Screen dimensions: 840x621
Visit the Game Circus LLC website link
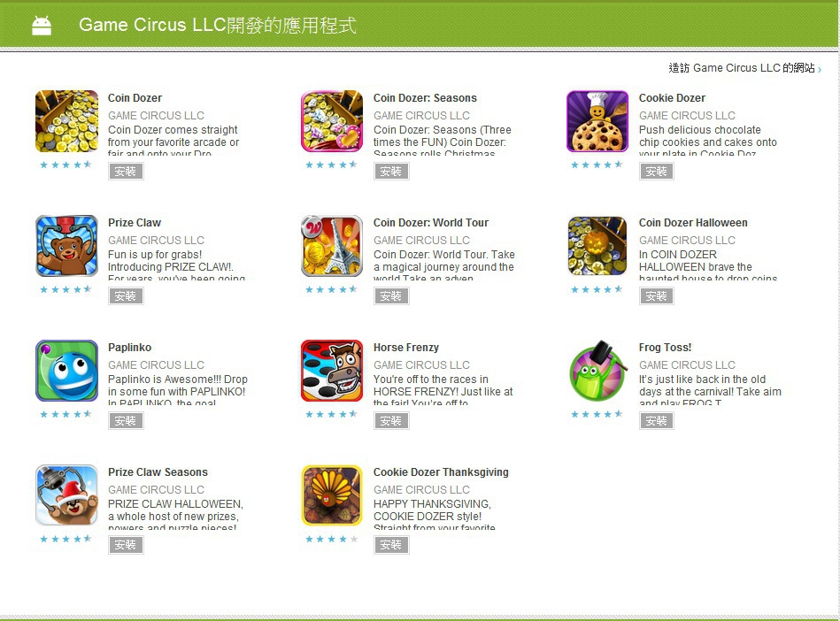[744, 68]
